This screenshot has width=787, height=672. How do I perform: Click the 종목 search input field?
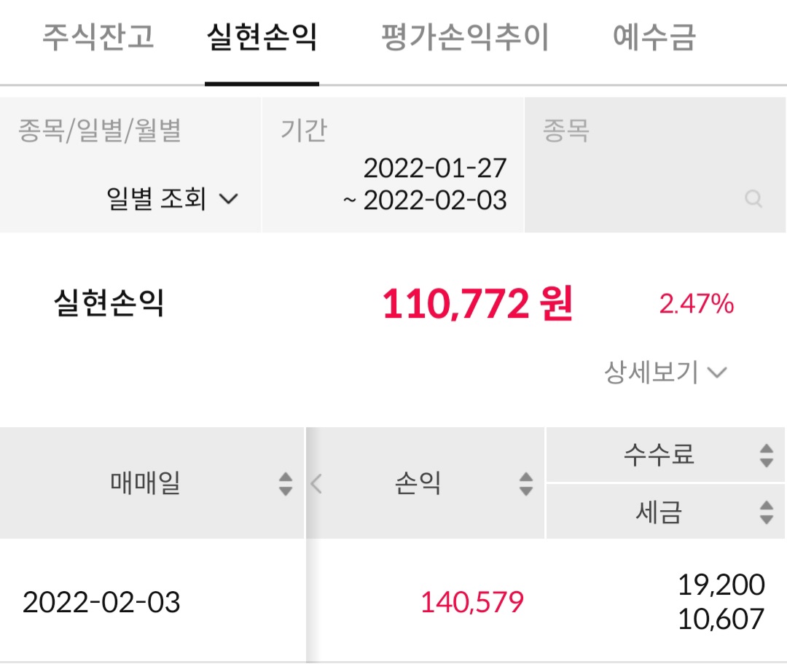click(x=655, y=165)
